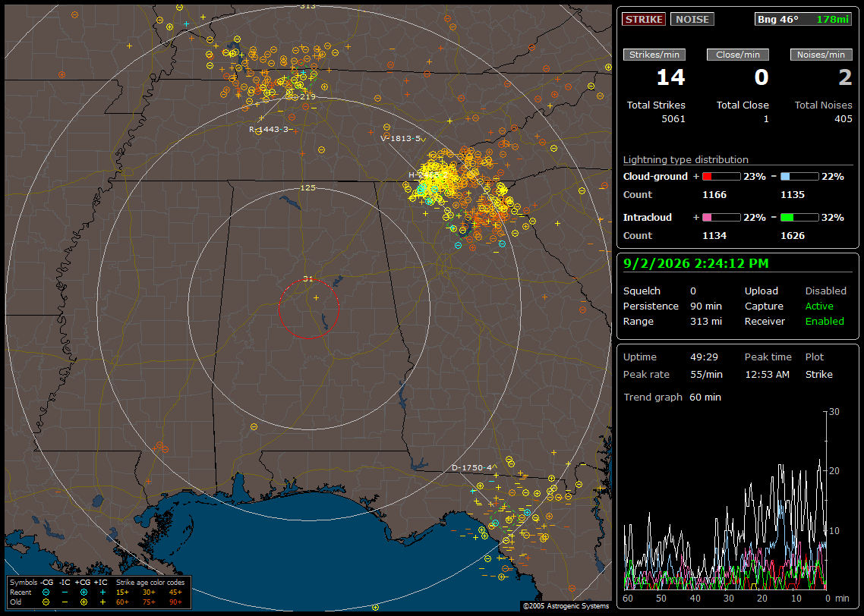This screenshot has width=864, height=616.
Task: Click the Close/min label box
Action: (x=738, y=55)
